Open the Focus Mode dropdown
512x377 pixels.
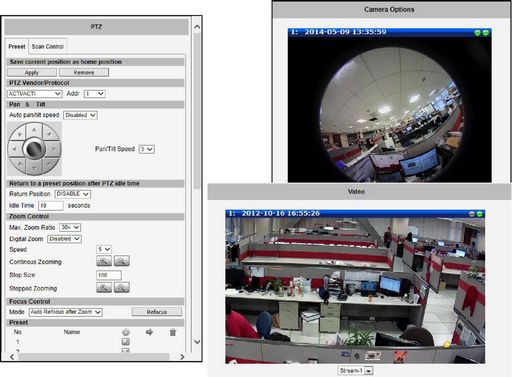pyautogui.click(x=66, y=312)
